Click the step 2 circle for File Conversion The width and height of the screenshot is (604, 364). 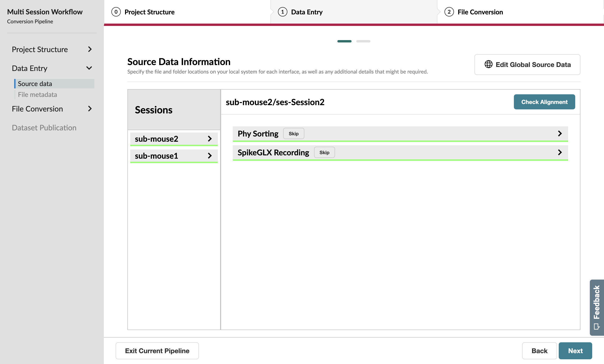tap(449, 12)
